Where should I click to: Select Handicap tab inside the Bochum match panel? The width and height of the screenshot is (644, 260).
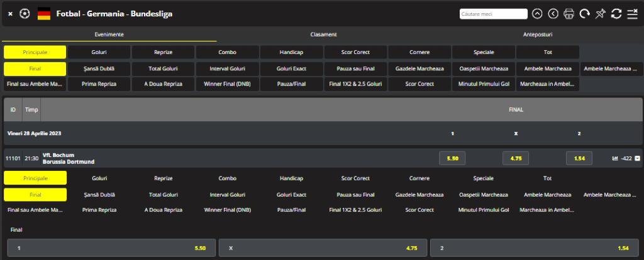[x=291, y=178]
